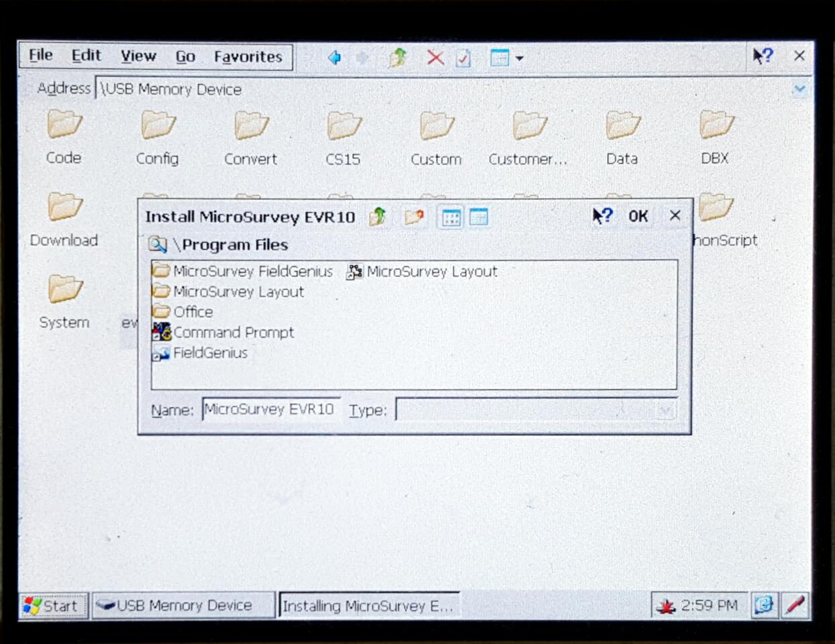
Task: Open the File menu
Action: [40, 56]
